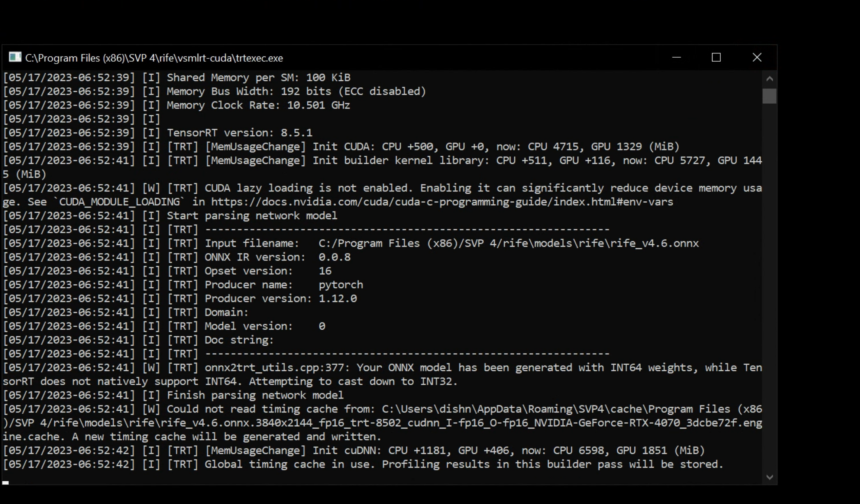The height and width of the screenshot is (504, 860).
Task: Click the NVIDIA-GeForce-RTX-4070 engine cache filename
Action: tap(382, 423)
